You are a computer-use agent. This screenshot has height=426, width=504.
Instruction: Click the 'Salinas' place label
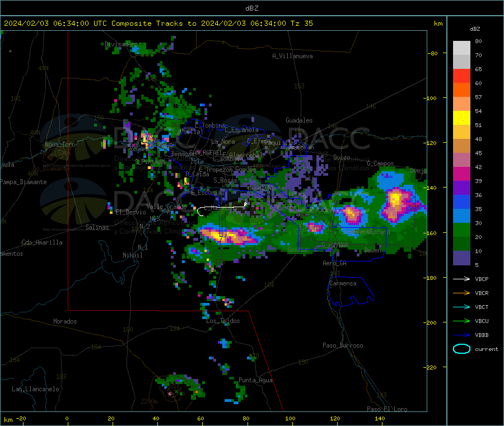pyautogui.click(x=97, y=227)
